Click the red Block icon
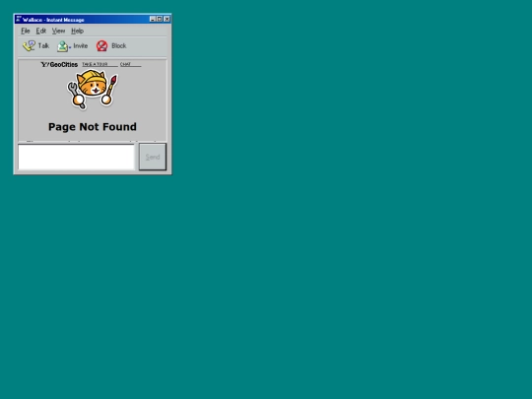The width and height of the screenshot is (532, 399). (x=101, y=45)
